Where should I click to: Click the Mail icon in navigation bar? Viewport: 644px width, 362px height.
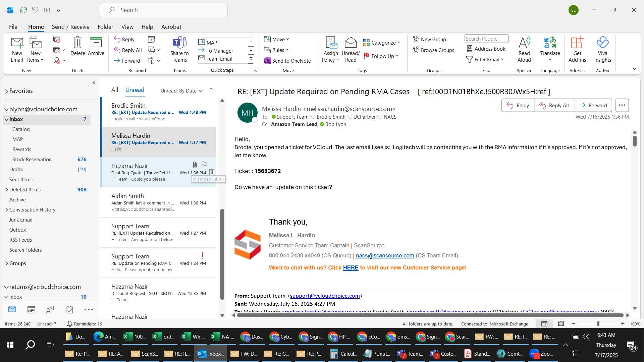(x=12, y=309)
